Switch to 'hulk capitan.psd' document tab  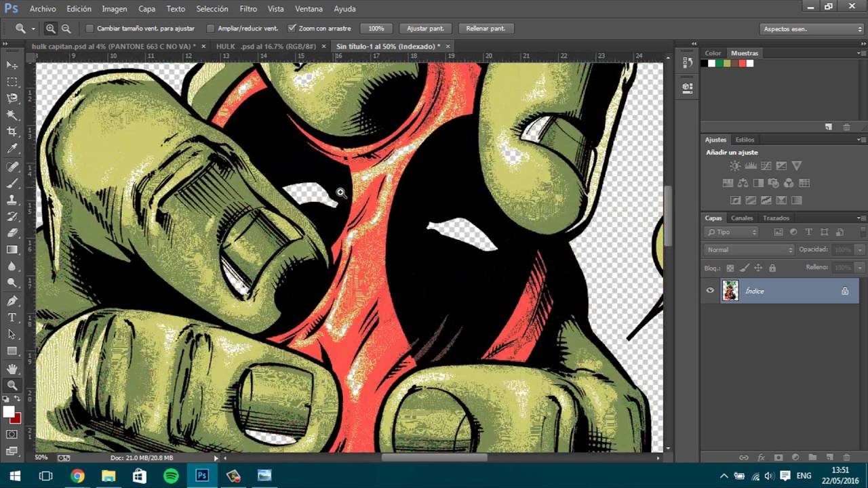point(114,46)
